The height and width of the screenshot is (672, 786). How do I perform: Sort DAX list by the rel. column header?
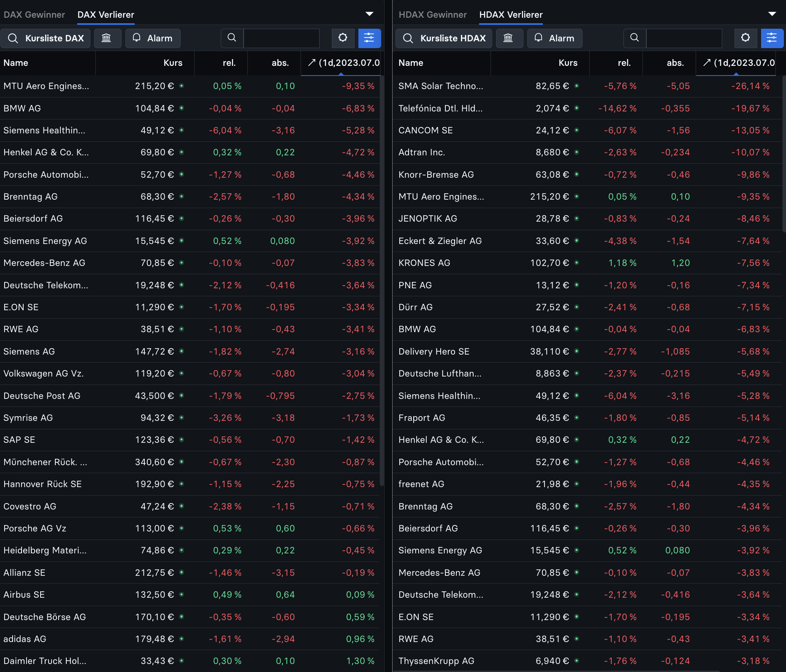(221, 63)
